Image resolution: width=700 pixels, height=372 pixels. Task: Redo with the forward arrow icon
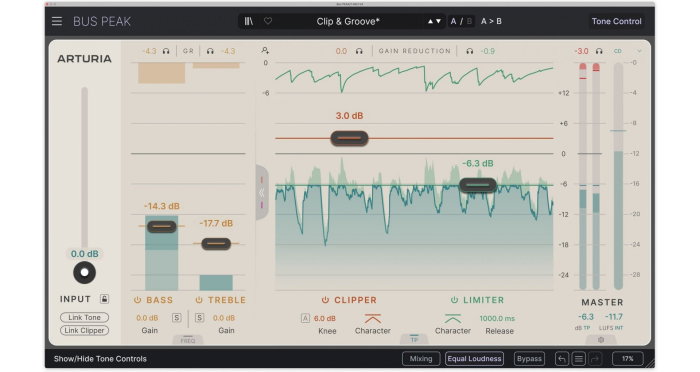(595, 359)
